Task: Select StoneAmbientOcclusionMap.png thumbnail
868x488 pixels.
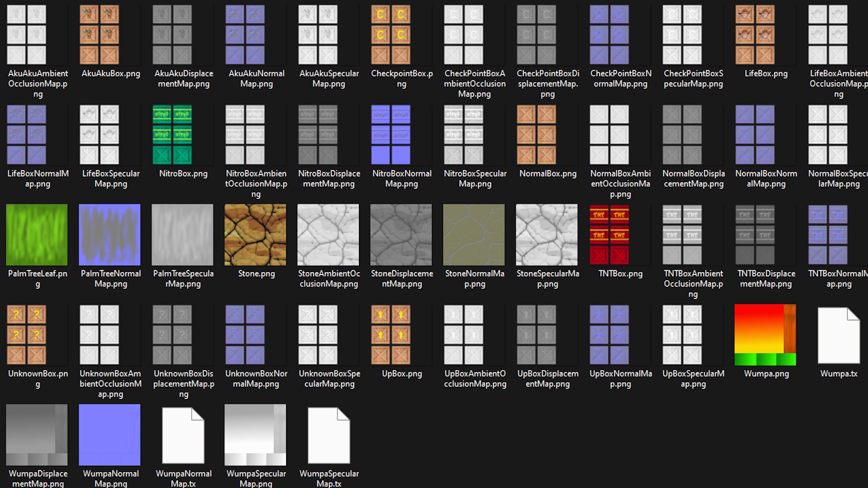Action: (x=328, y=235)
